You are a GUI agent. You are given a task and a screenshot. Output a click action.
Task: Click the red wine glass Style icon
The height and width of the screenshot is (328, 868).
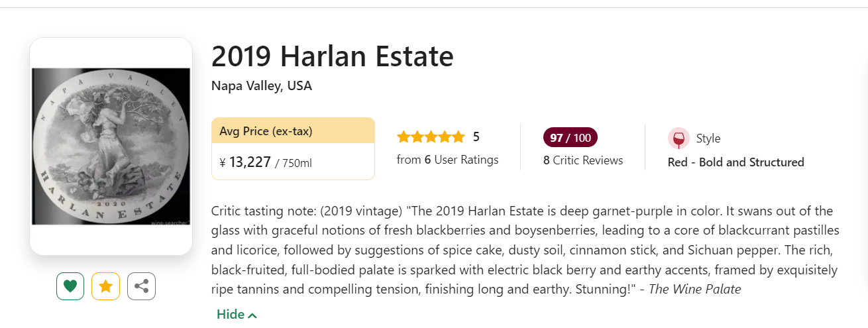click(678, 138)
